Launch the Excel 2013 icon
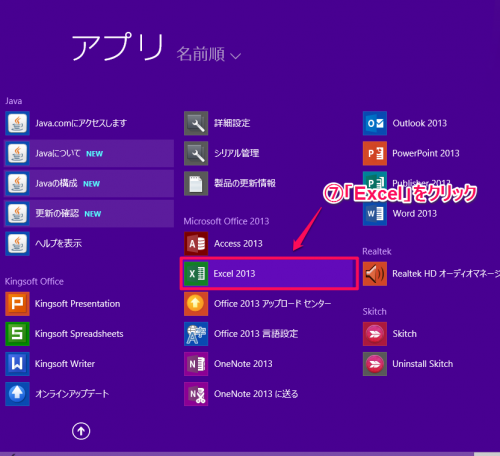The image size is (500, 456). click(196, 274)
